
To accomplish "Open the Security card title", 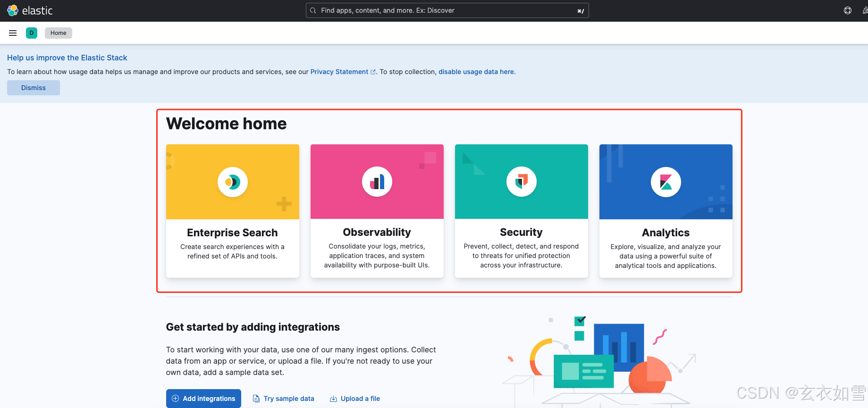I will tap(522, 232).
